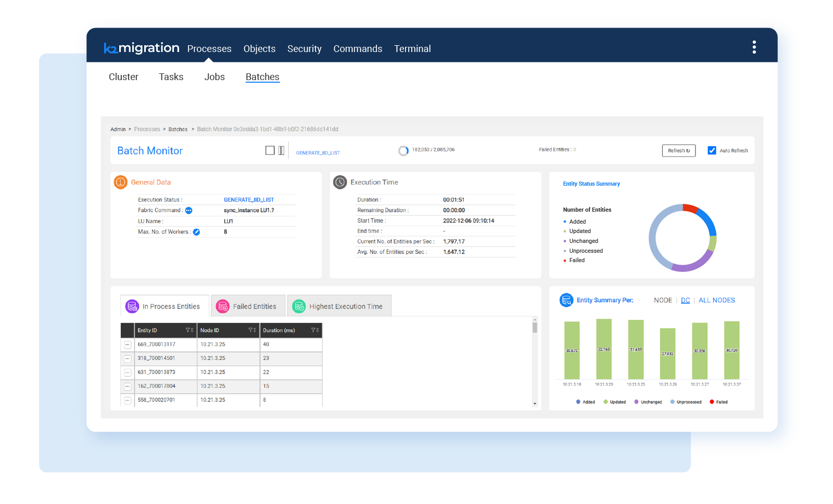Enable Auto Refresh
This screenshot has height=504, width=833.
pos(712,150)
